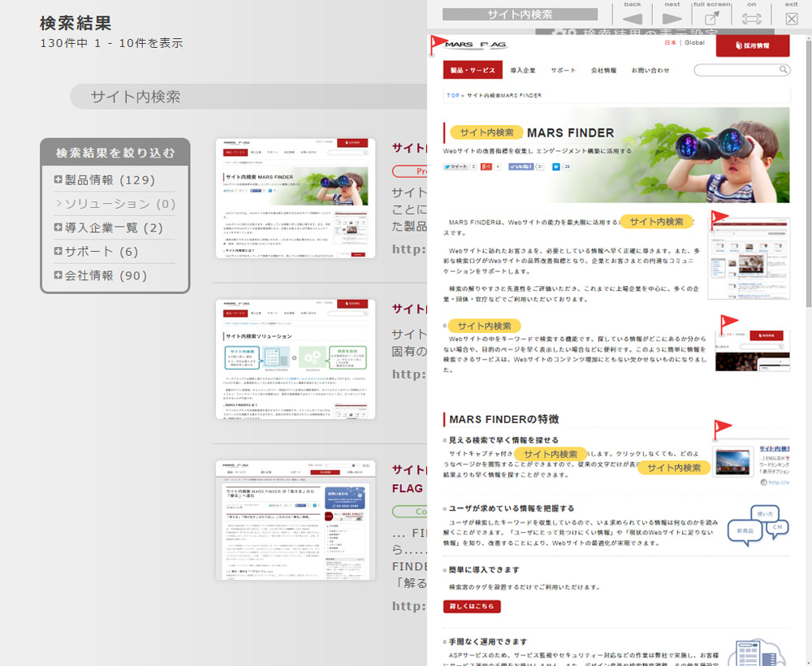Image resolution: width=812 pixels, height=666 pixels.
Task: Click the red 採用情報 button
Action: 753,45
